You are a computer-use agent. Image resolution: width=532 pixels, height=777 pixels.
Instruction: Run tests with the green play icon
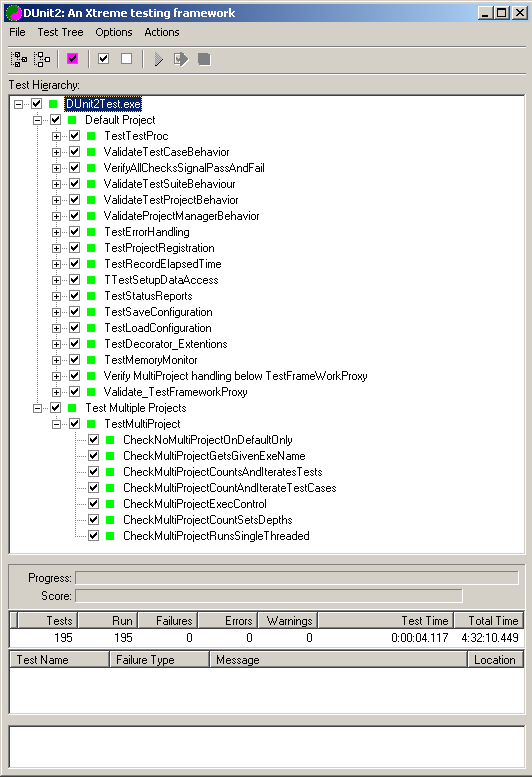point(159,59)
